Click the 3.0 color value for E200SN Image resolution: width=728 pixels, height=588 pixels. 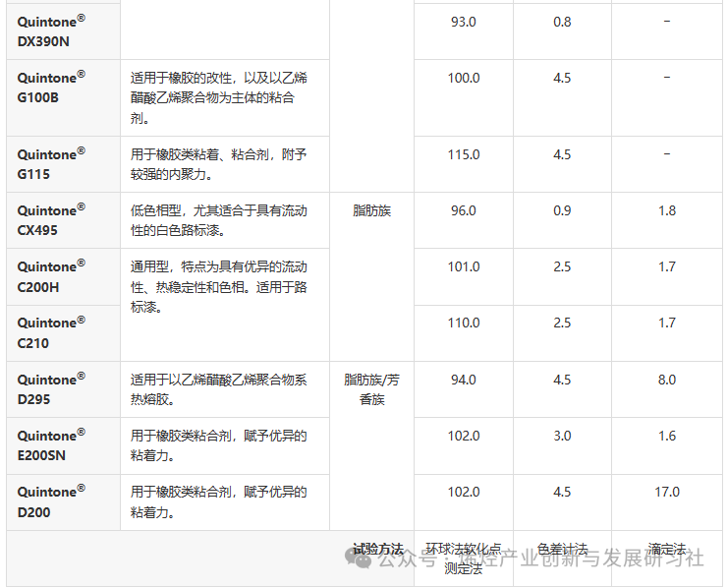(562, 436)
